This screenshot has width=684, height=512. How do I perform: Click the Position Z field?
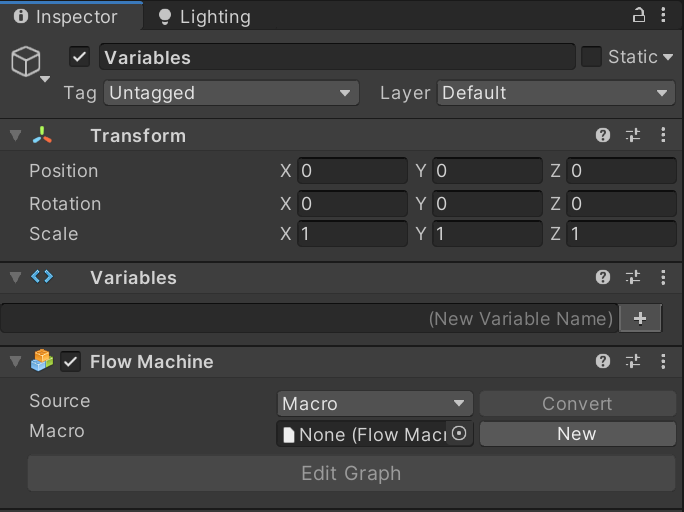(x=622, y=171)
